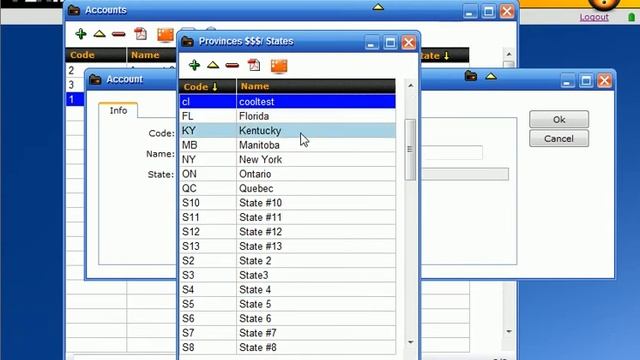Click the red minus delete icon in Provinces/States toolbar
The image size is (640, 360).
click(x=232, y=65)
